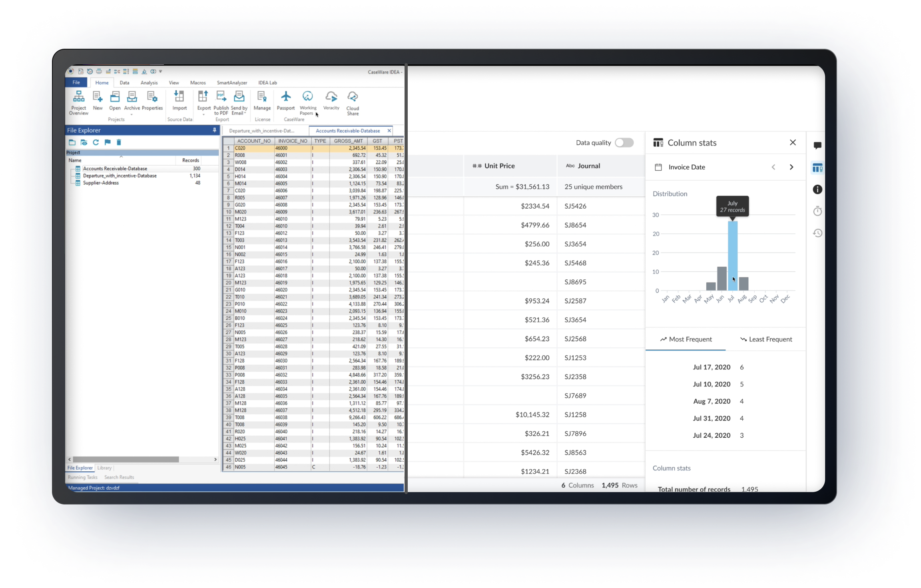The width and height of the screenshot is (921, 588).
Task: Click the Import icon in Source Data
Action: pyautogui.click(x=179, y=97)
